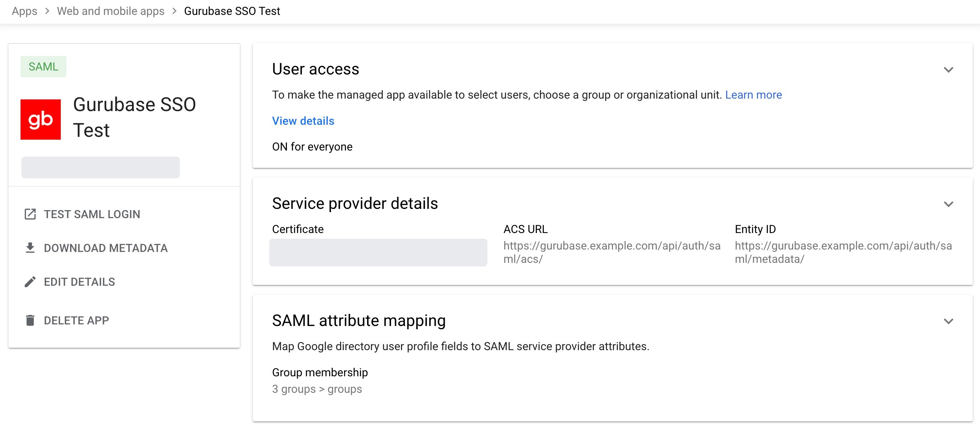The image size is (980, 427).
Task: Expand the User access section chevron
Action: coord(949,70)
